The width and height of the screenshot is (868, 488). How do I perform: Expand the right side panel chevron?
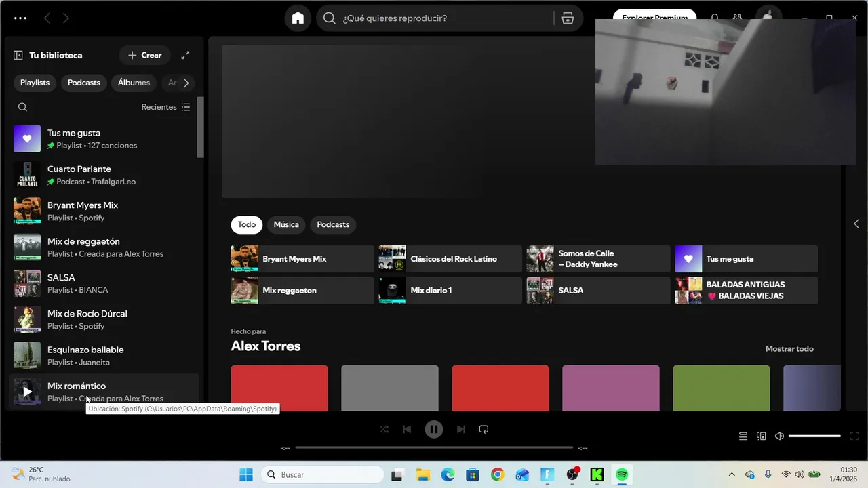click(856, 224)
